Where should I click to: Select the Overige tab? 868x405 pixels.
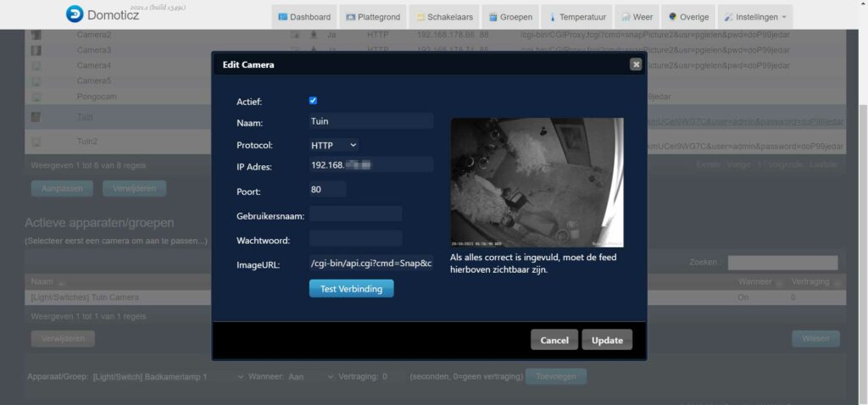tap(687, 17)
